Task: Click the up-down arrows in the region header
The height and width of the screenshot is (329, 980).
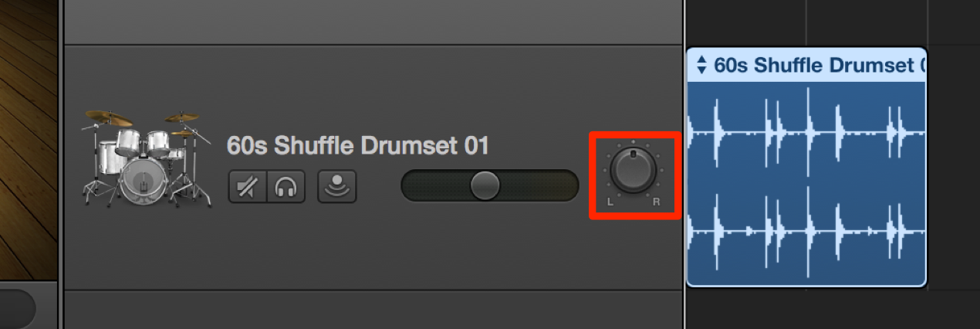Action: click(x=701, y=65)
